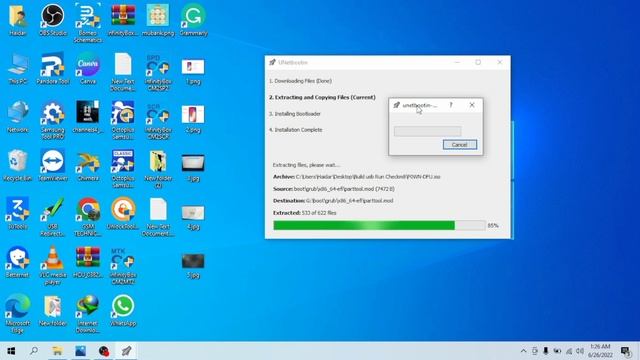
Task: Open the taskbar clock and date
Action: pos(600,351)
